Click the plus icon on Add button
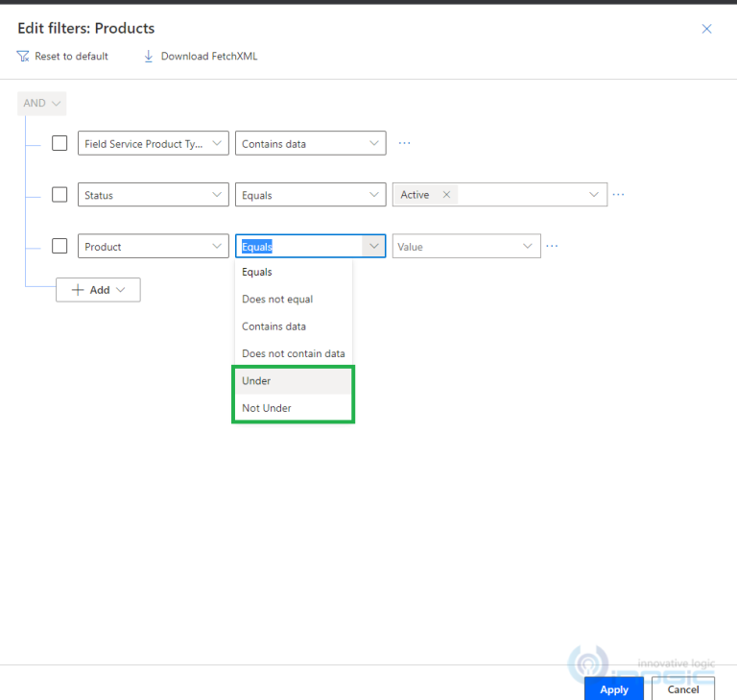This screenshot has width=737, height=700. [79, 290]
